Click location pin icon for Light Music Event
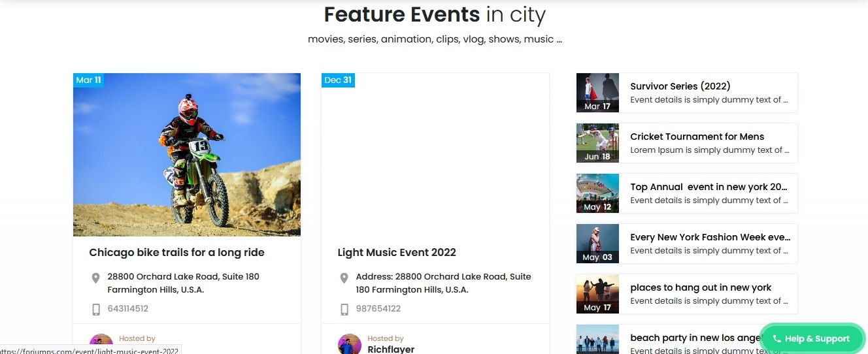The height and width of the screenshot is (354, 868). point(344,278)
